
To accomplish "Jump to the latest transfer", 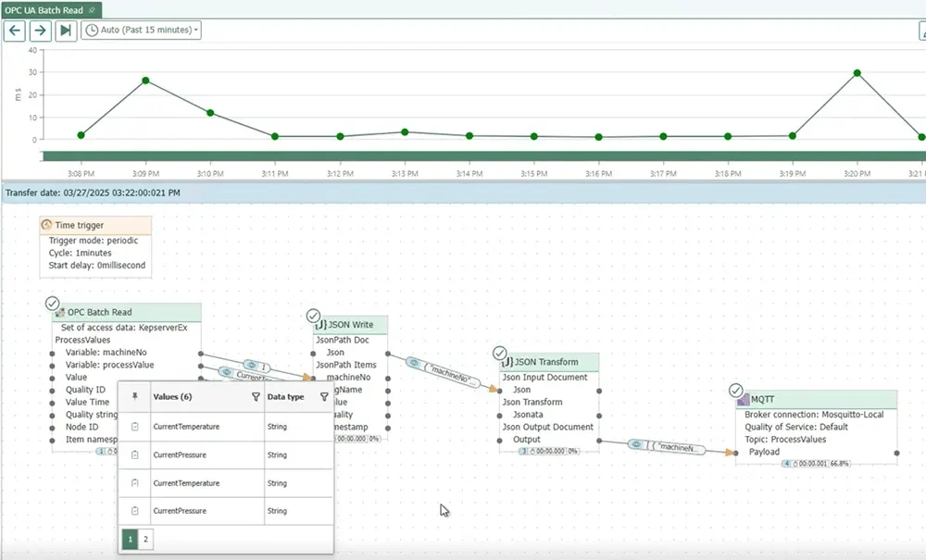I will coord(65,30).
